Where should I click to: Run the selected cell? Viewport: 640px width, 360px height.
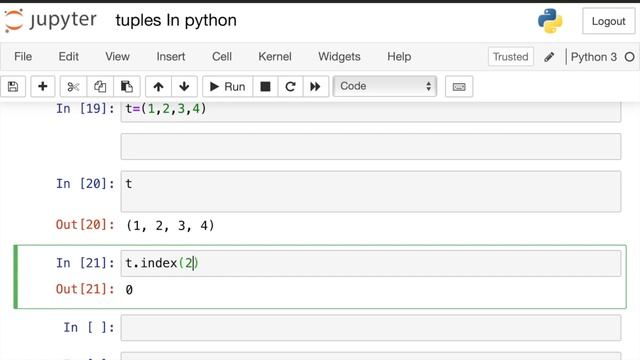227,87
